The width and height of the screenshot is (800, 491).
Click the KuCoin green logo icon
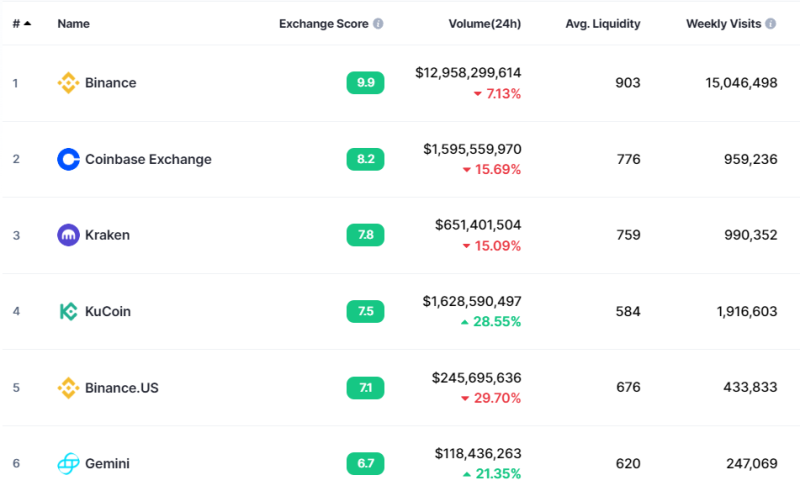coord(68,311)
